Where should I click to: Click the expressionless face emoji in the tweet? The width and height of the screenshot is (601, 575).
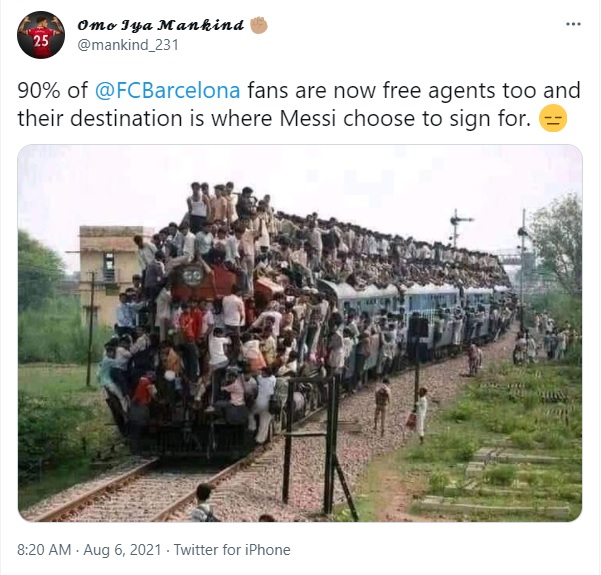(x=553, y=118)
